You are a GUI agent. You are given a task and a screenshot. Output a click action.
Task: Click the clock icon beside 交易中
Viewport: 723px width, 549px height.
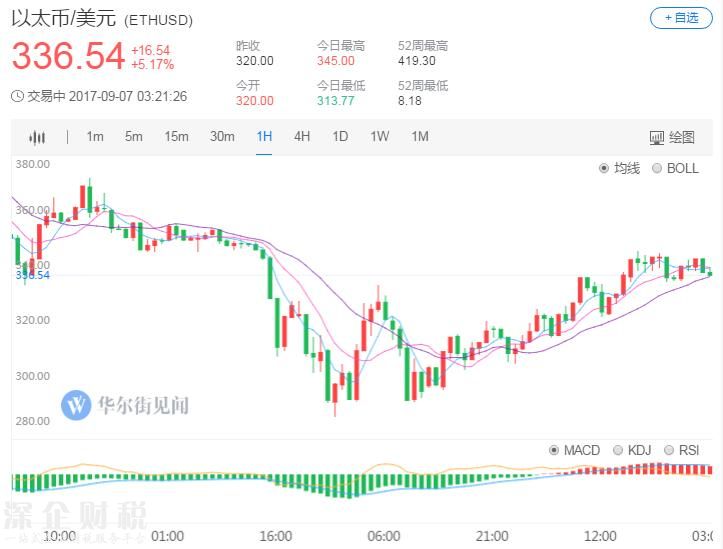18,96
